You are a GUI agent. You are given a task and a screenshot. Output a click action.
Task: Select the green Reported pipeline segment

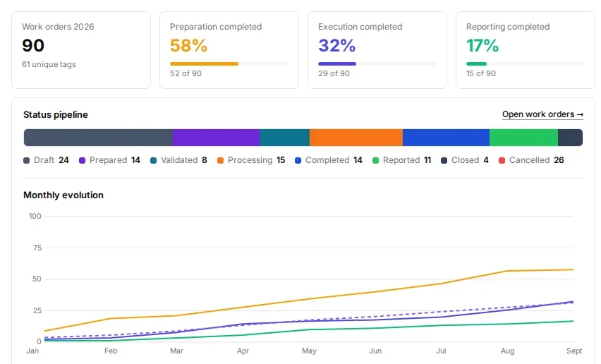point(523,138)
